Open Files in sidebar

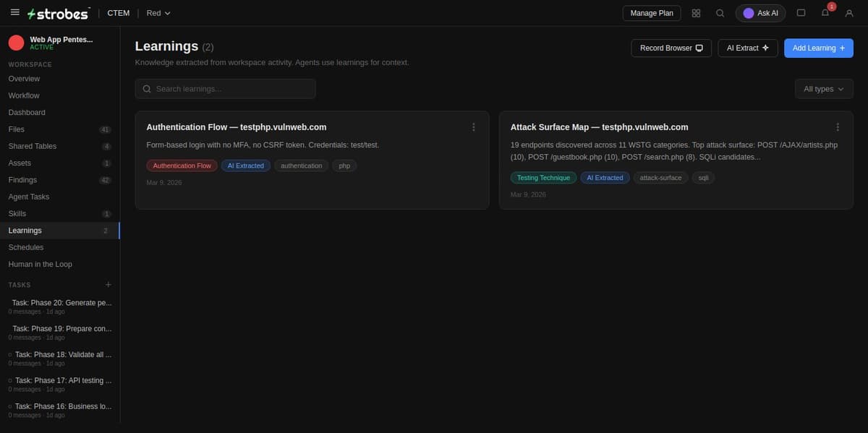click(60, 129)
